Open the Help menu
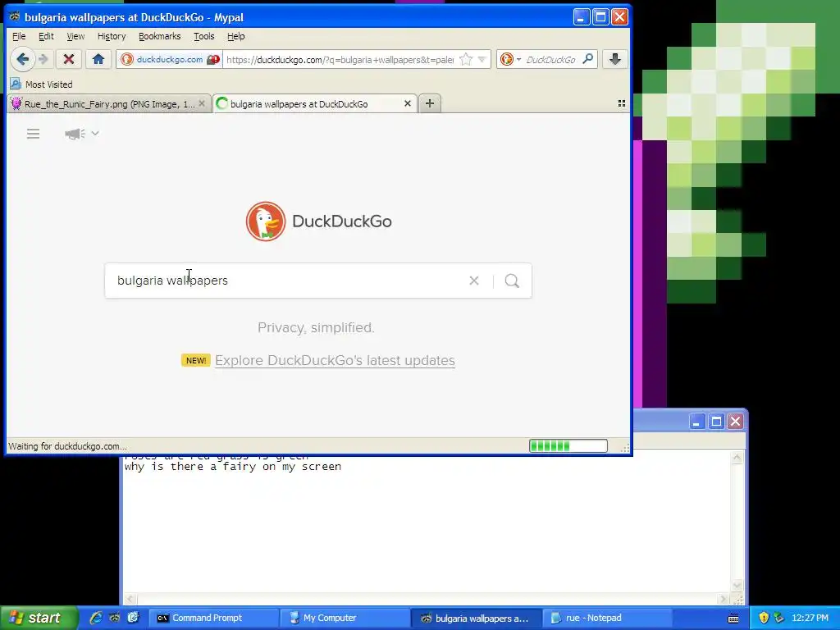 235,36
